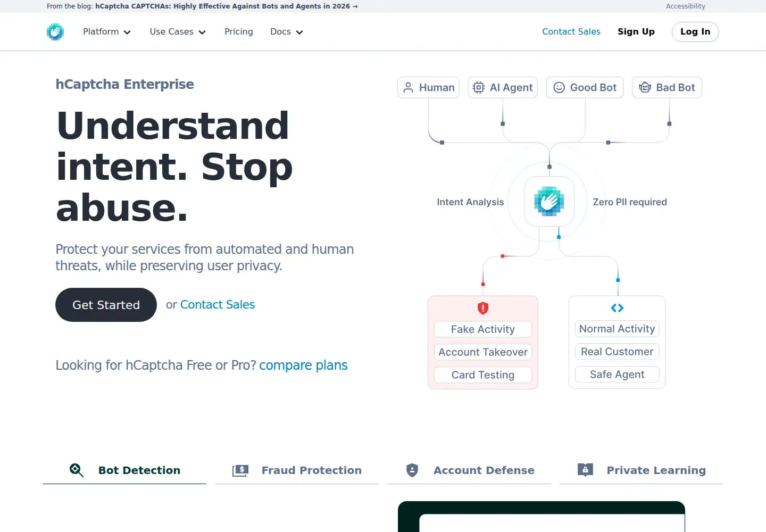Click the robot icon on Bad Bot

coord(645,88)
